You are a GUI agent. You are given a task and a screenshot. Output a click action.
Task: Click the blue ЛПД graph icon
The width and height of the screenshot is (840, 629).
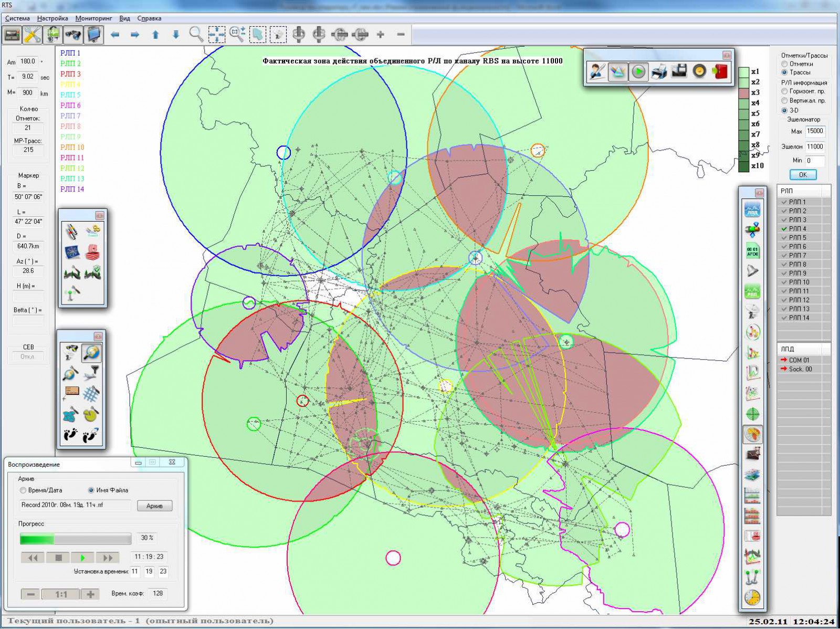(x=752, y=209)
